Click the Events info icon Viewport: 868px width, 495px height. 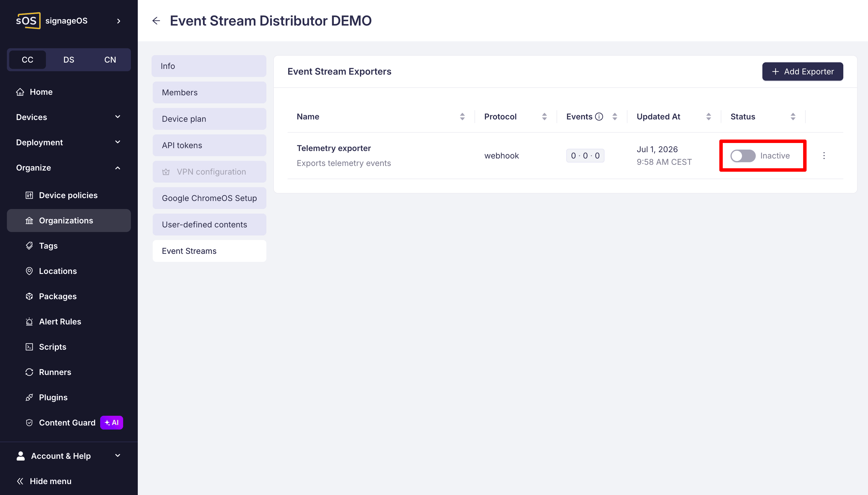(599, 117)
